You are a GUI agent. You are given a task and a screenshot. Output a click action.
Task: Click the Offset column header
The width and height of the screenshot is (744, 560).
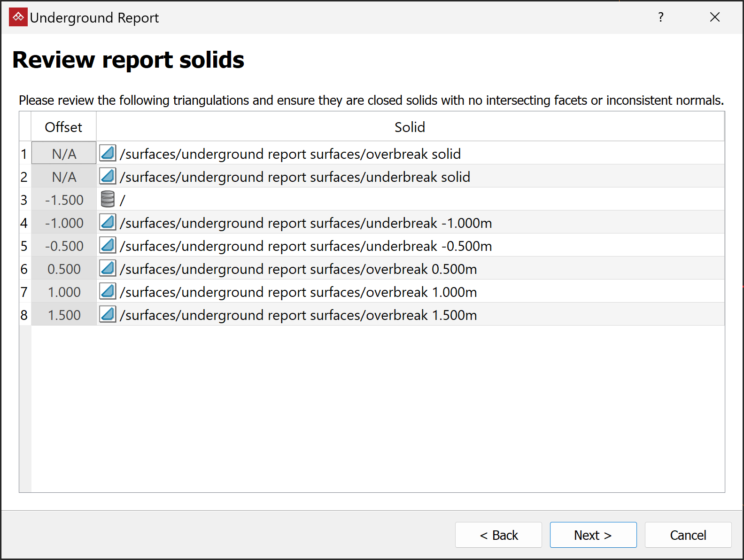[x=63, y=127]
